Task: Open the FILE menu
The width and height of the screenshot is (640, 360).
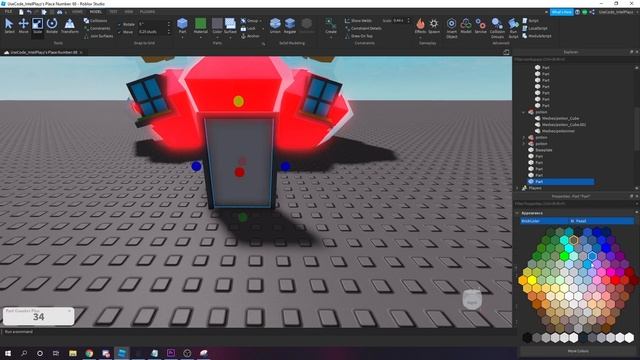Action: (x=8, y=12)
